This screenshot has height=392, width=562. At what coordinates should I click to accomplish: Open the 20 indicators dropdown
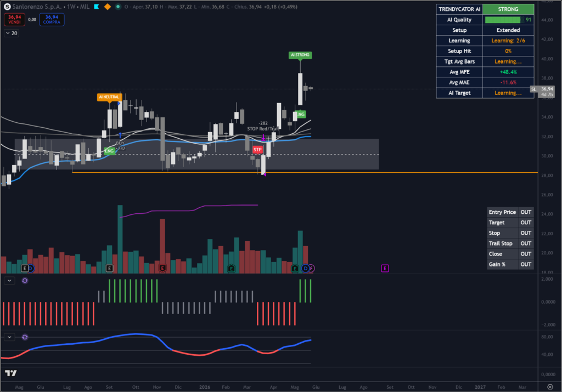coord(12,33)
